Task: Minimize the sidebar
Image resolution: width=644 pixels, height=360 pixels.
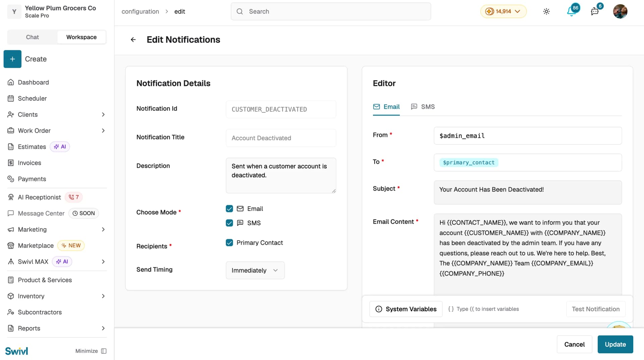Action: pyautogui.click(x=91, y=351)
